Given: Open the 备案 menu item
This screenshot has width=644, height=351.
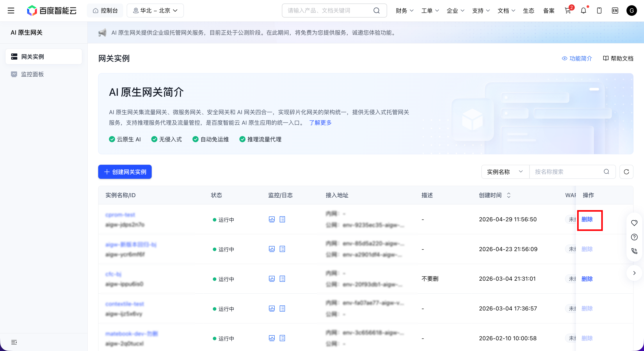Looking at the screenshot, I should 549,11.
